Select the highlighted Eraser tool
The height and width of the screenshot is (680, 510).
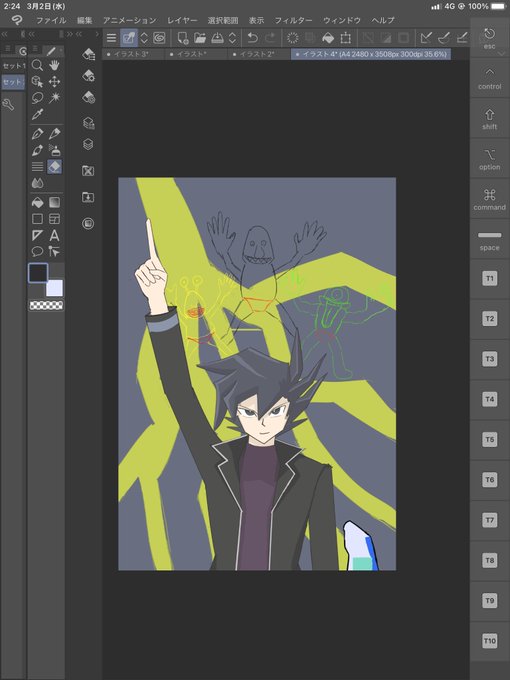point(54,167)
